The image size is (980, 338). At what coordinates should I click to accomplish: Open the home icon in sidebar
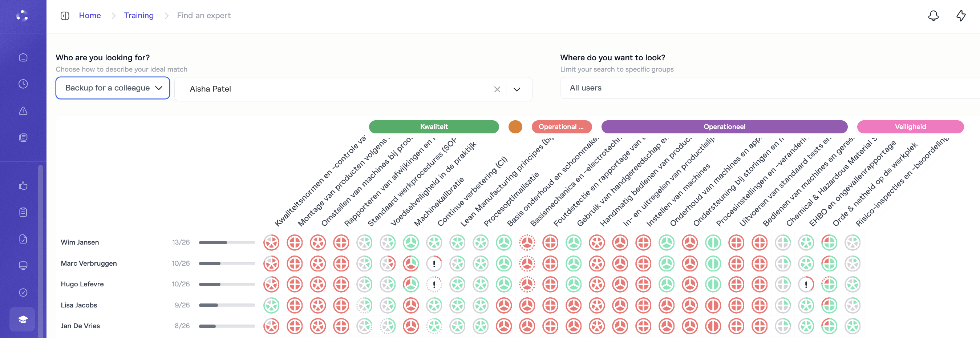click(23, 57)
